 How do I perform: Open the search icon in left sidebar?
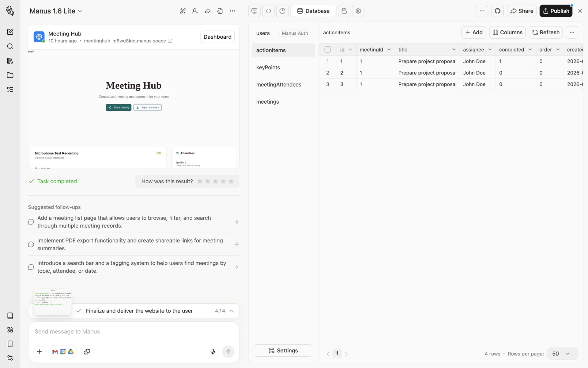(10, 46)
